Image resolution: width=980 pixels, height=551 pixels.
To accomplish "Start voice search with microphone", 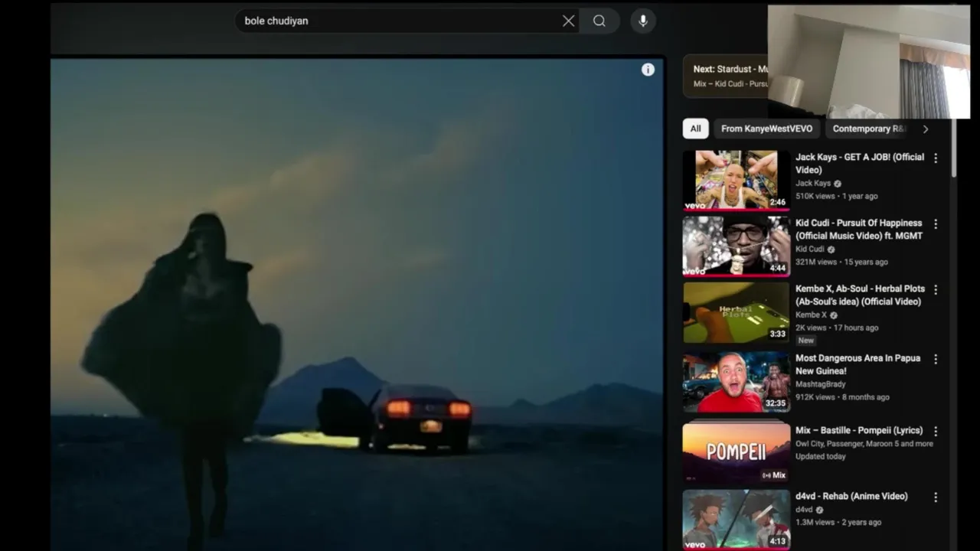I will click(x=643, y=21).
